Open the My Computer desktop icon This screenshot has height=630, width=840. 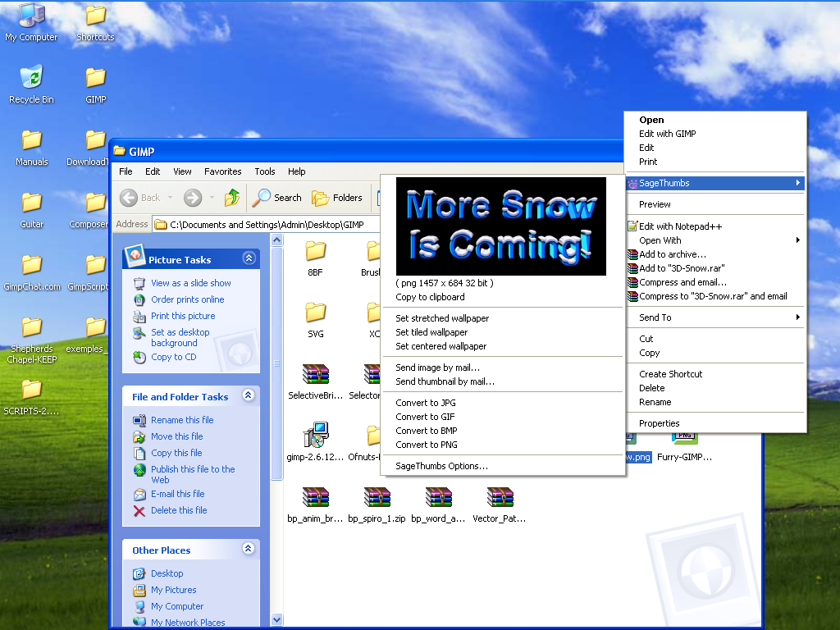[31, 22]
